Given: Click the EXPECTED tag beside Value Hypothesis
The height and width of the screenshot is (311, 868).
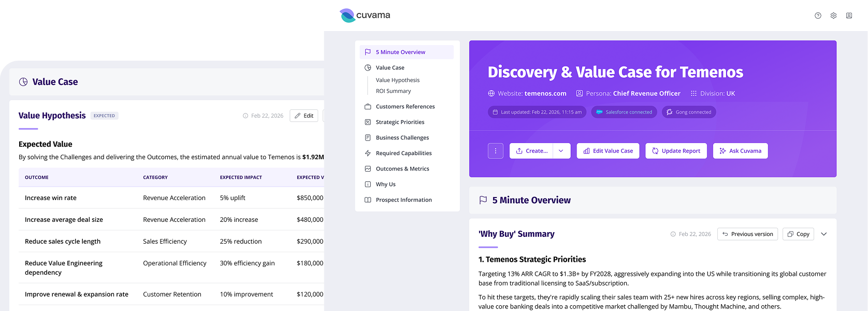Looking at the screenshot, I should pos(104,116).
